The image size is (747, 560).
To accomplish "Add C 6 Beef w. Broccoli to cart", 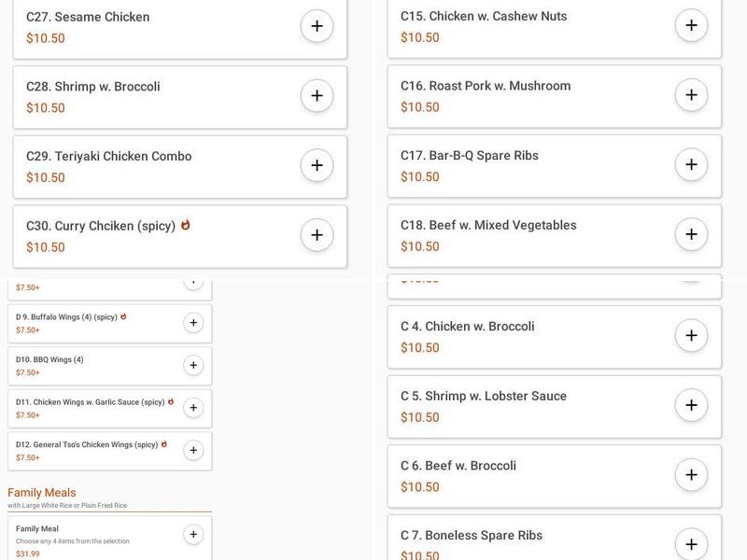I will (691, 474).
